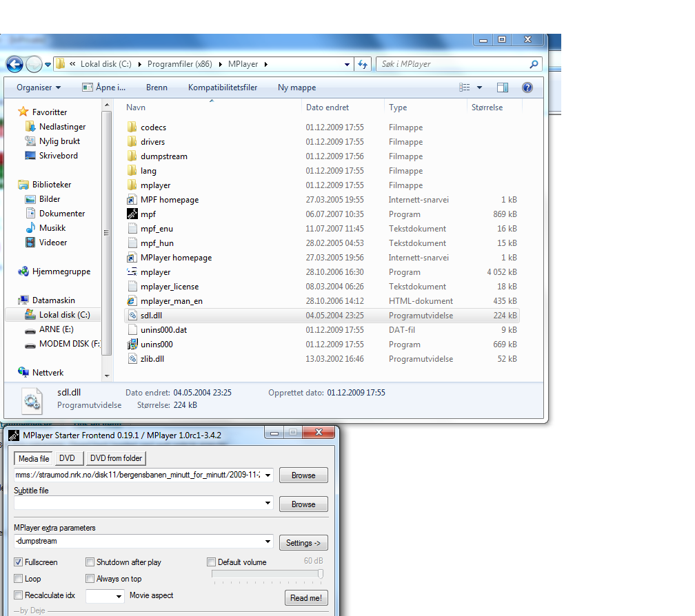Select the MPlayer homepage shortcut icon
The width and height of the screenshot is (695, 616).
[x=132, y=258]
